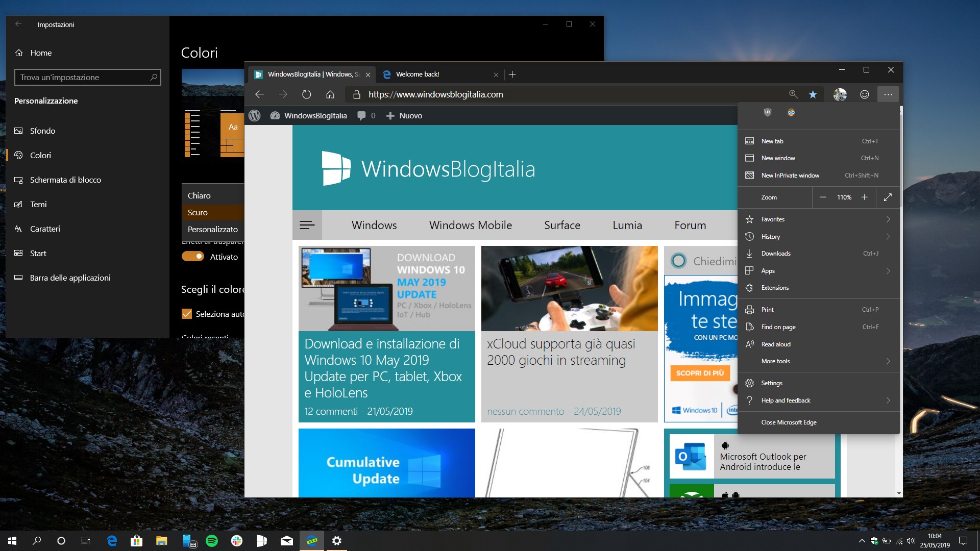
Task: Click the address bar URL field
Action: [x=567, y=94]
